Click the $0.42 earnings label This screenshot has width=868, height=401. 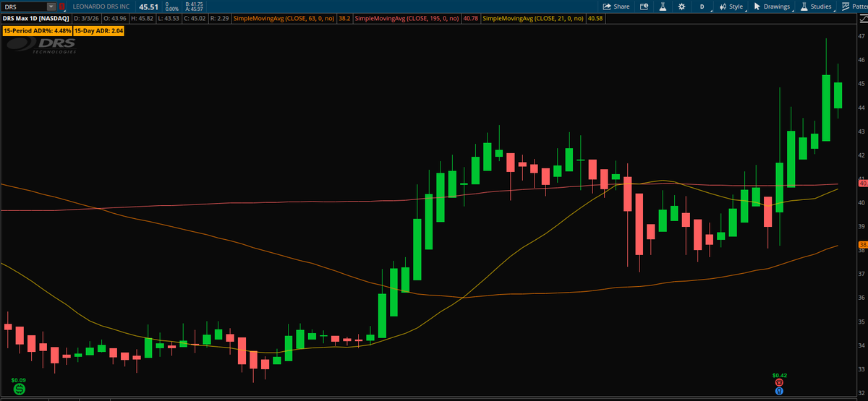coord(779,375)
